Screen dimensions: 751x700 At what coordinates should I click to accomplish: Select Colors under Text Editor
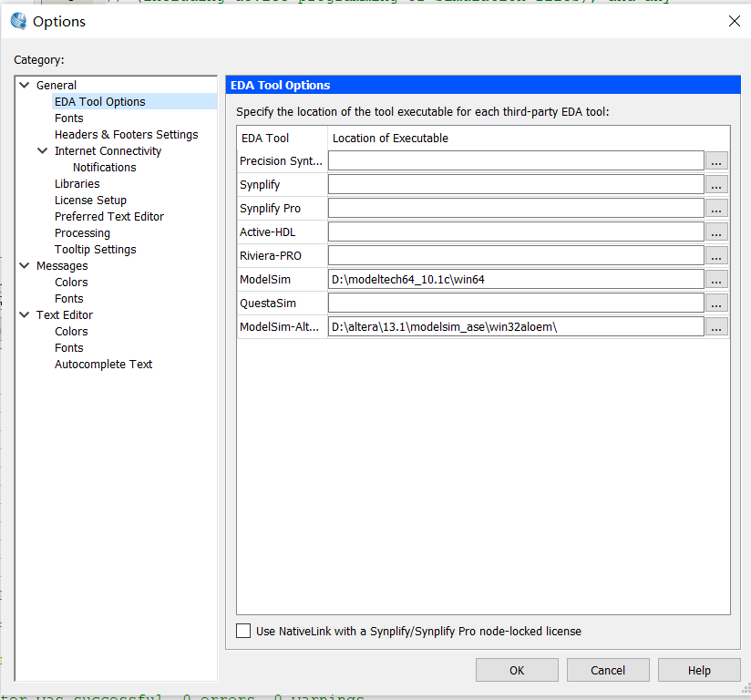(x=71, y=331)
